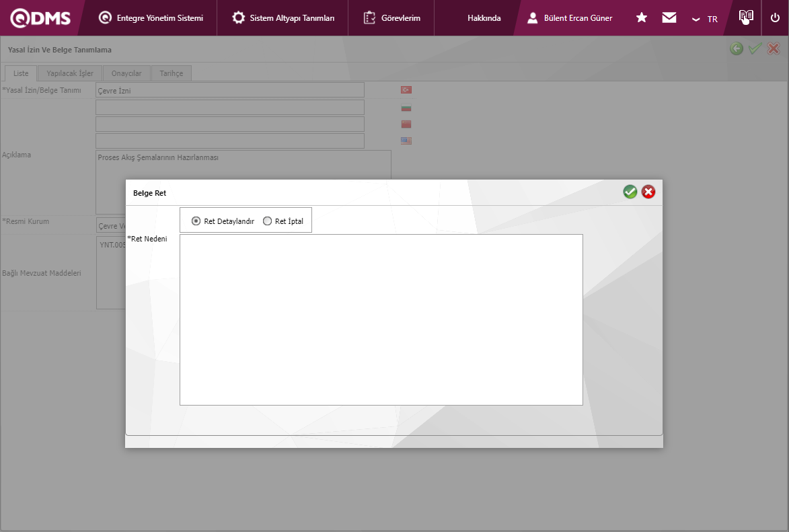Screen dimensions: 789x532
Task: Click the Bulgarian flag icon
Action: click(x=406, y=107)
